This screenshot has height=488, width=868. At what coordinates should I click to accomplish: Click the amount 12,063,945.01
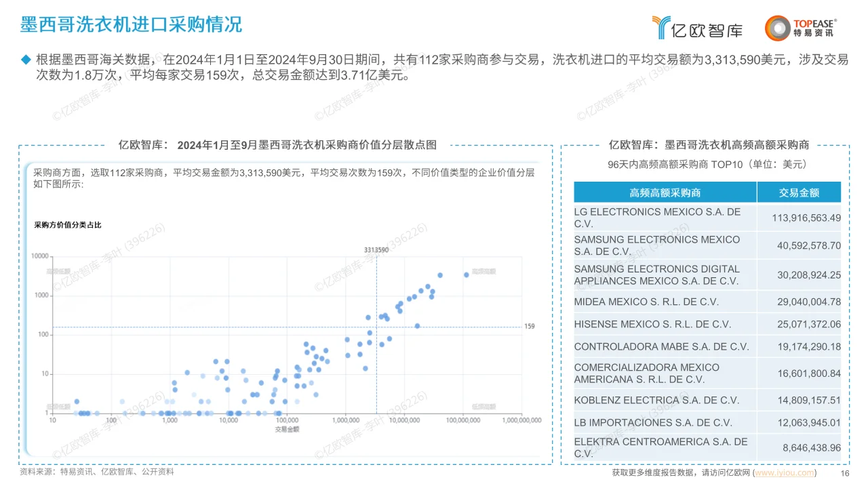(809, 422)
